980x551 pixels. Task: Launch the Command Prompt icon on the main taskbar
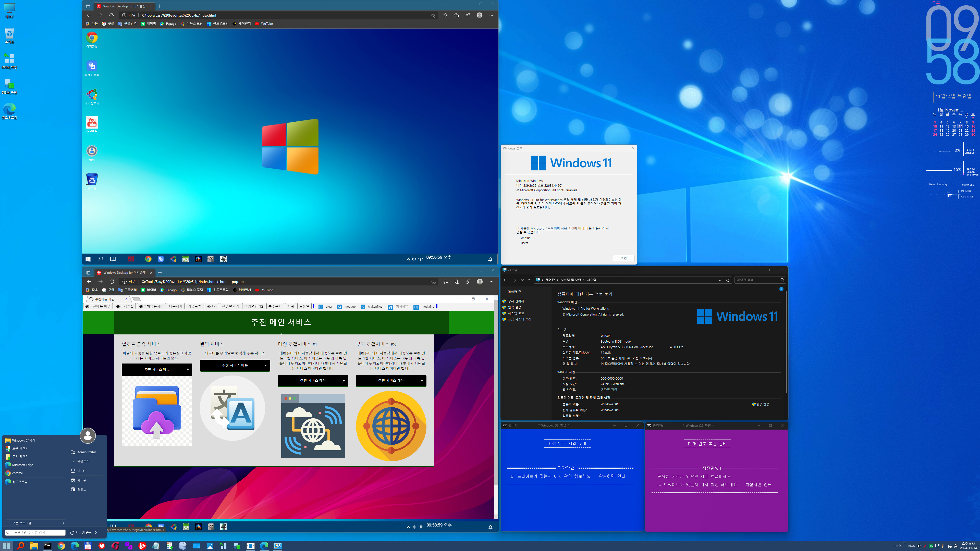point(47,546)
